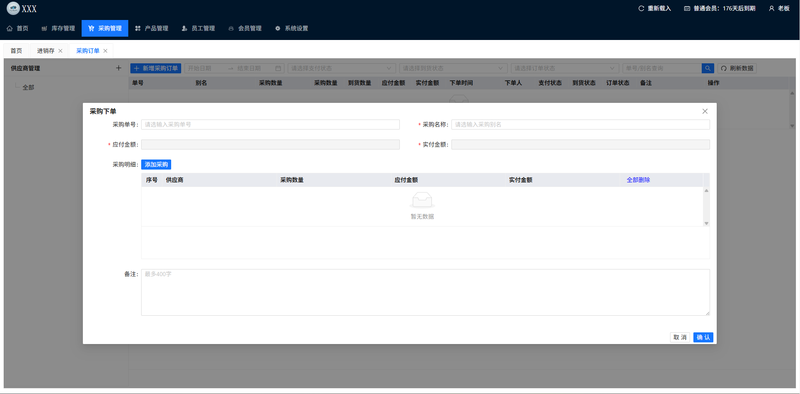Close the 进销存 tab
Viewport: 800px width, 394px height.
click(x=60, y=51)
